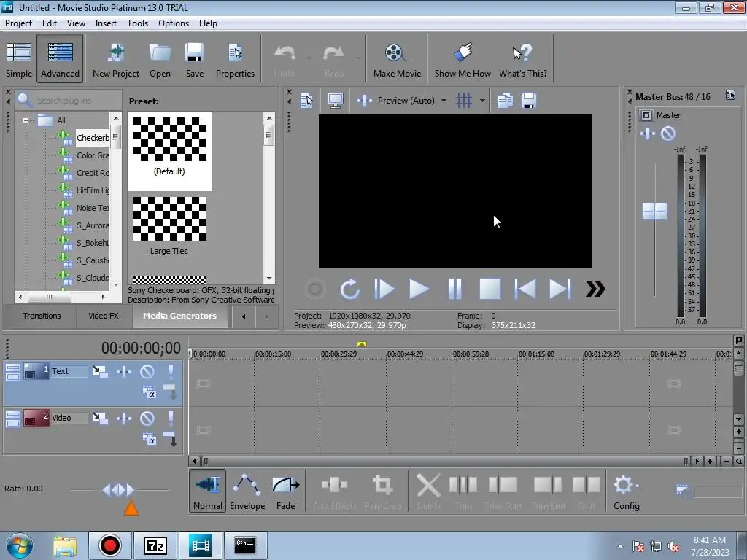Toggle preview on external monitor
The height and width of the screenshot is (560, 747).
pyautogui.click(x=336, y=101)
